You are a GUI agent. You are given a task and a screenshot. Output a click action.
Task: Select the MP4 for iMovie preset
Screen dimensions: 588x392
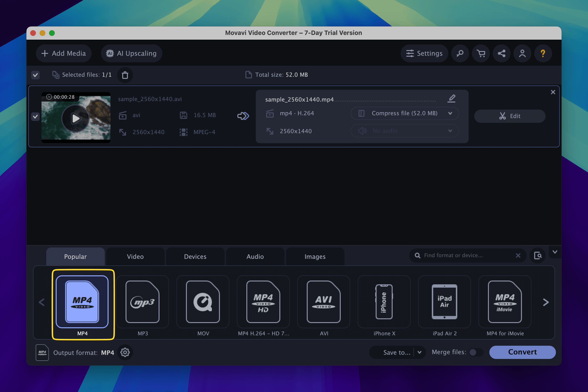click(x=505, y=302)
